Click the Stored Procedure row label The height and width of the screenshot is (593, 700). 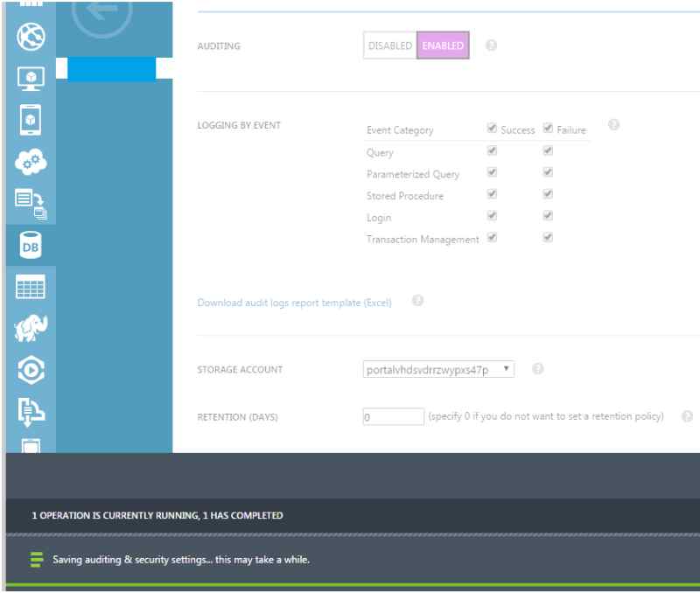(x=405, y=196)
